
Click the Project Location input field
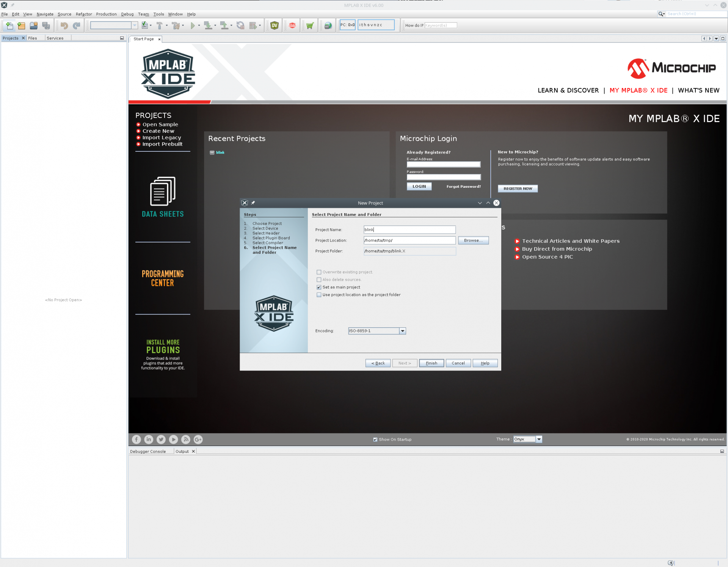(409, 240)
